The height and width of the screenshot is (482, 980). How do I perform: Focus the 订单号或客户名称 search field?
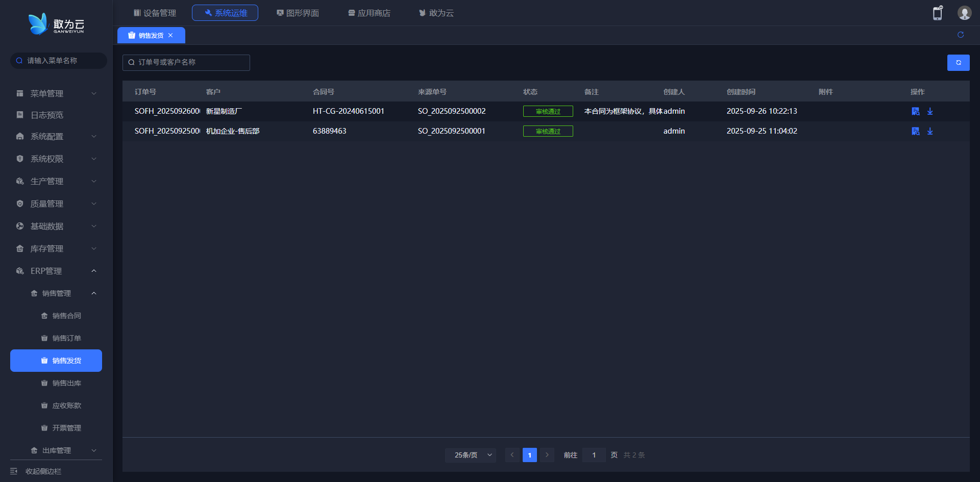tap(186, 63)
